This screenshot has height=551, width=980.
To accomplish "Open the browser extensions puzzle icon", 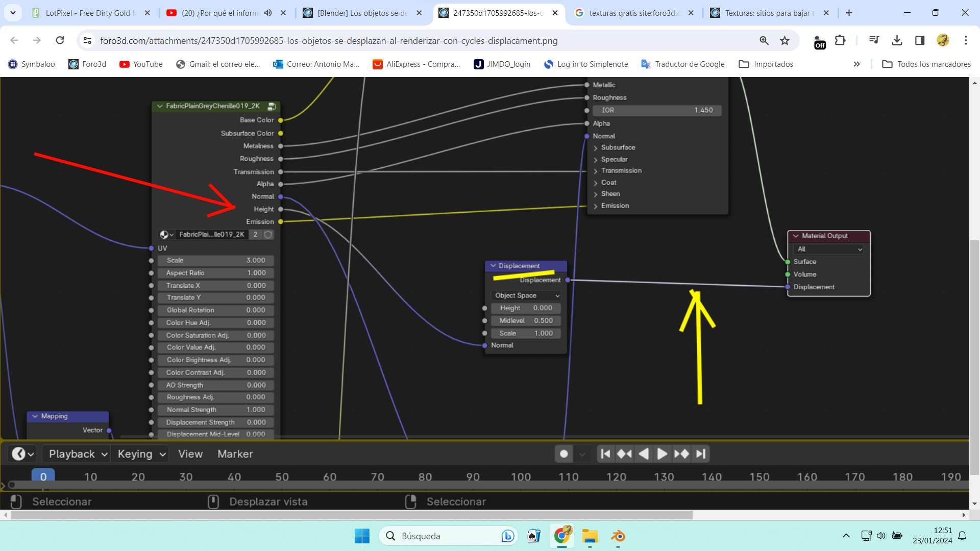I will point(840,40).
